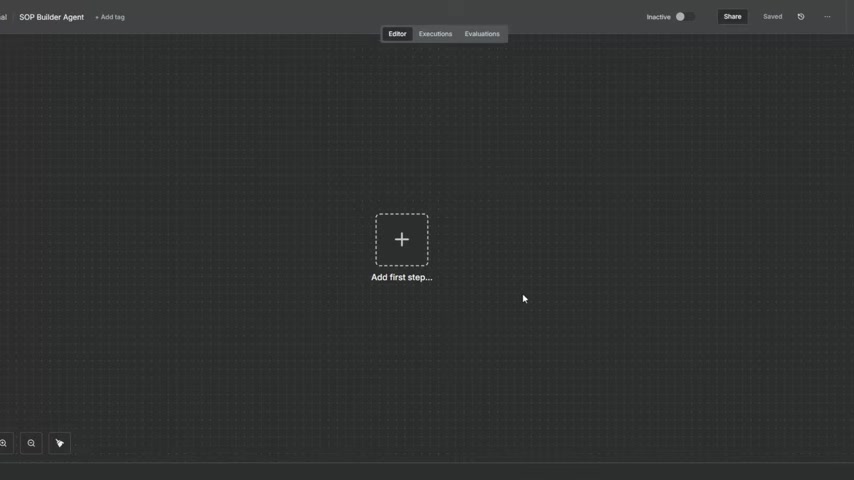Screen dimensions: 854x480
Task: Switch to the Editor tab
Action: (x=397, y=34)
